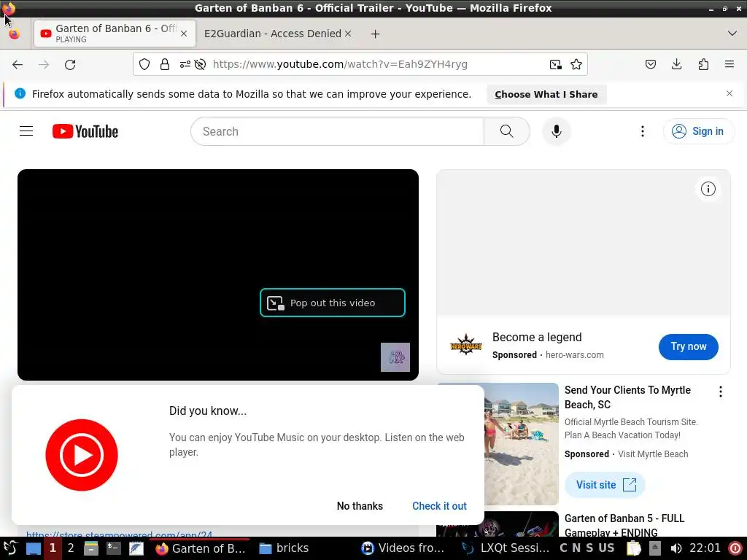
Task: Click the YouTube logo
Action: point(85,131)
